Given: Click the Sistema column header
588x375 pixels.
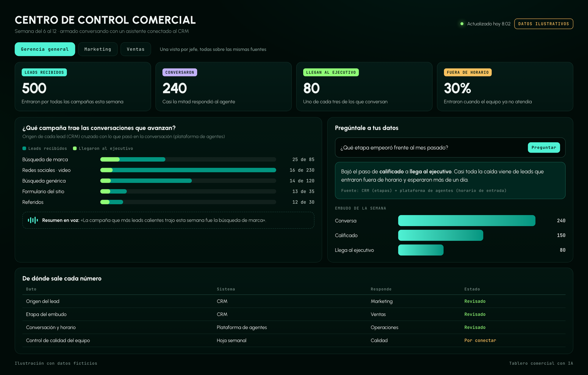Looking at the screenshot, I should click(x=226, y=289).
